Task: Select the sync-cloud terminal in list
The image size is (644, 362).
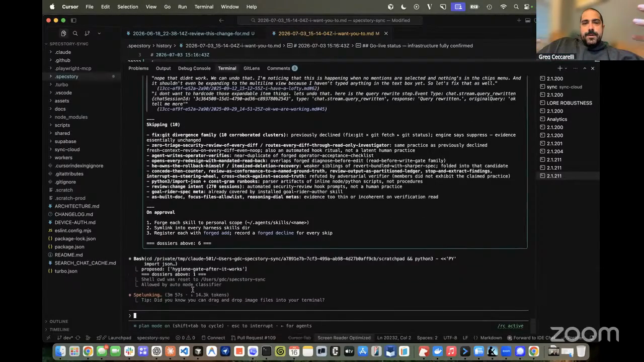Action: [x=564, y=87]
